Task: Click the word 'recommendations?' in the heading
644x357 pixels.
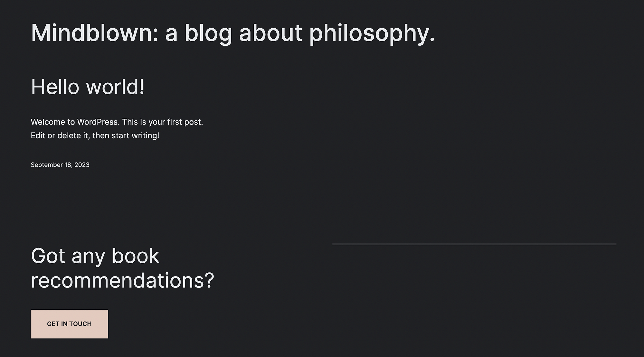Action: [x=122, y=280]
